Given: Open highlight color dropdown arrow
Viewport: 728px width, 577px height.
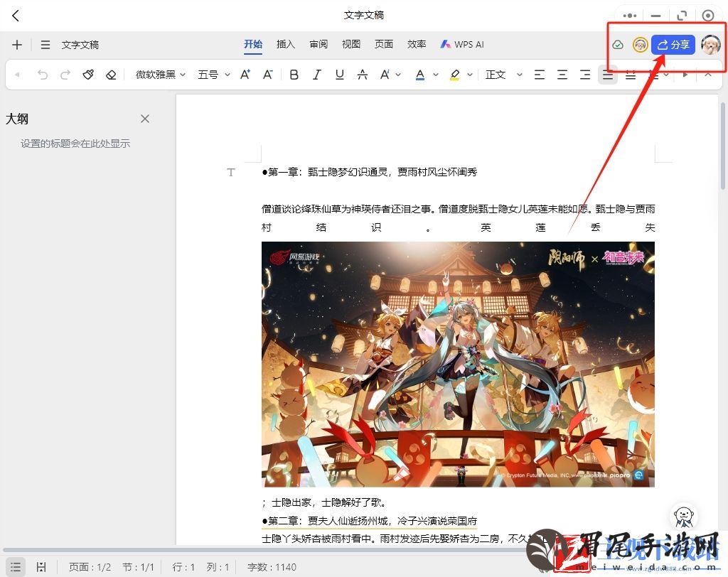Looking at the screenshot, I should pyautogui.click(x=470, y=75).
